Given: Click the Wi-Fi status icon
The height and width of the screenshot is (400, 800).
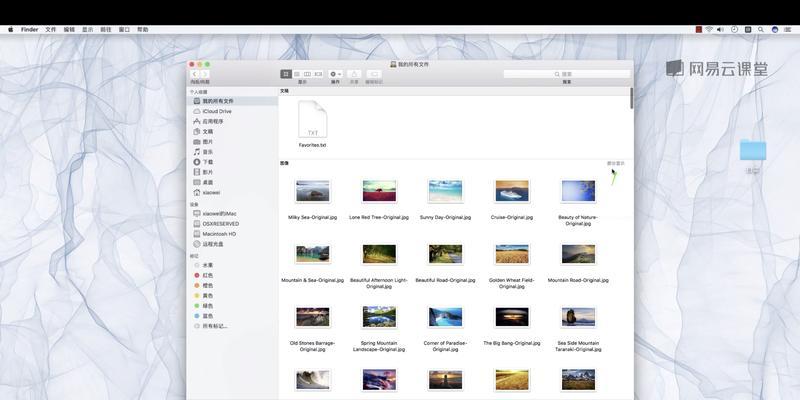Looking at the screenshot, I should (709, 30).
